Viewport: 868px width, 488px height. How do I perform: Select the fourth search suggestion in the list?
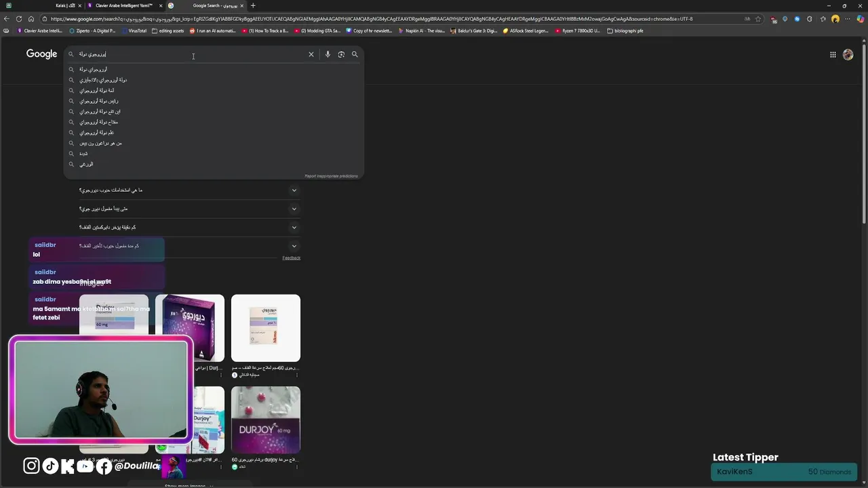click(214, 101)
